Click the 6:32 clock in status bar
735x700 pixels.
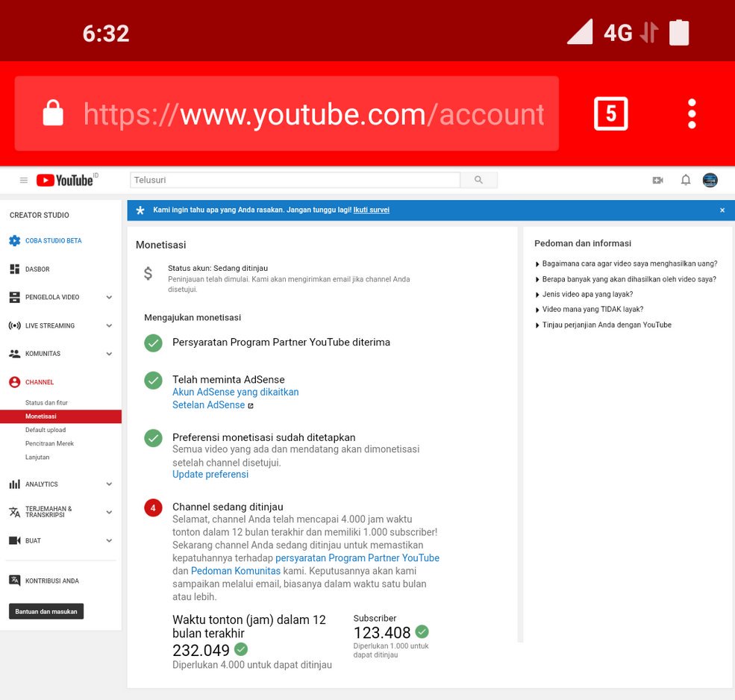click(x=106, y=34)
